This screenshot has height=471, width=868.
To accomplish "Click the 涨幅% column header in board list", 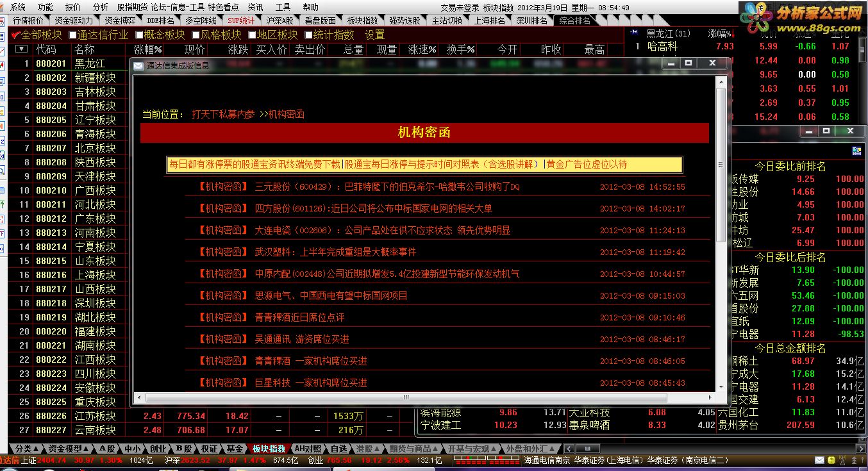I will click(147, 49).
